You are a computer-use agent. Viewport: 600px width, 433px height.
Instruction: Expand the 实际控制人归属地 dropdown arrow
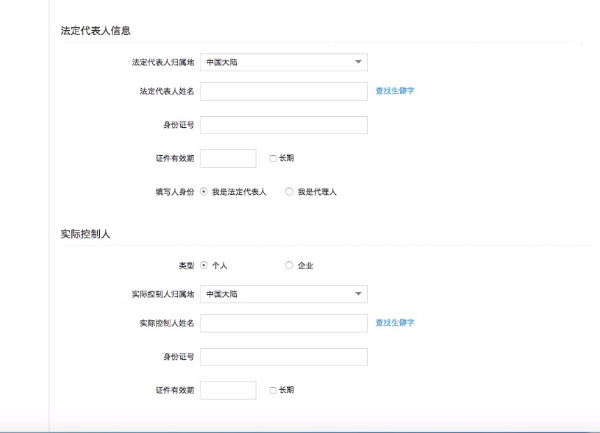pos(358,294)
